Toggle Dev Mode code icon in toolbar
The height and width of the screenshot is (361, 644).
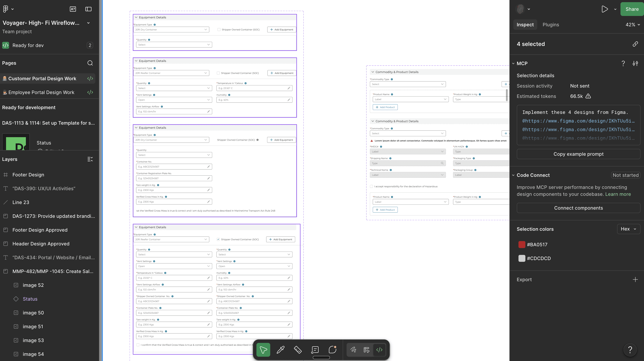pos(379,350)
